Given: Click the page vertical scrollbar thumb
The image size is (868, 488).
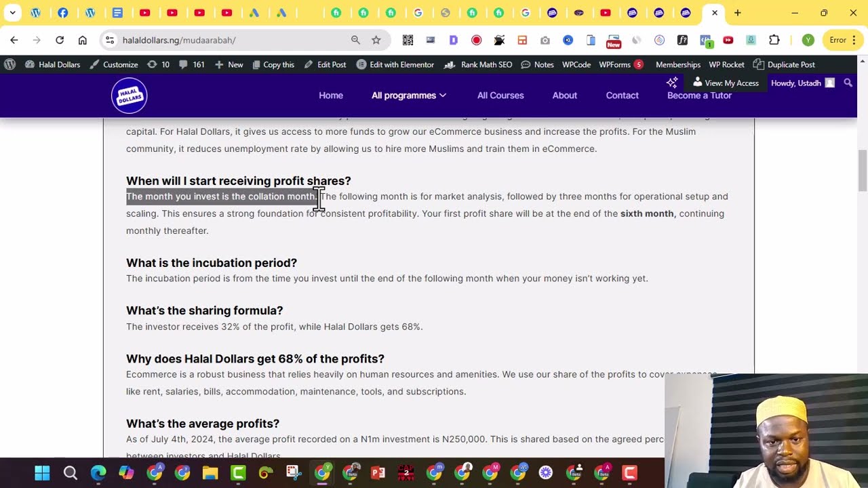Looking at the screenshot, I should tap(863, 171).
